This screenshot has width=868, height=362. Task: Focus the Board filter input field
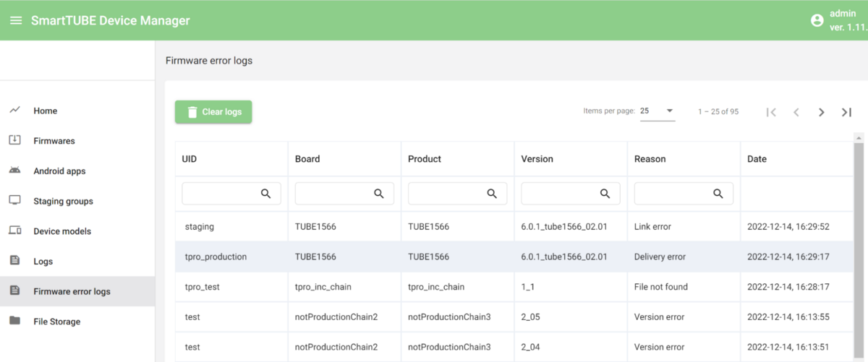[344, 194]
